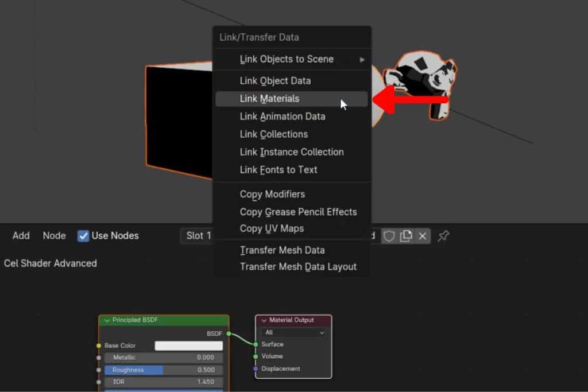Click the Base Color white swatch

coord(188,346)
